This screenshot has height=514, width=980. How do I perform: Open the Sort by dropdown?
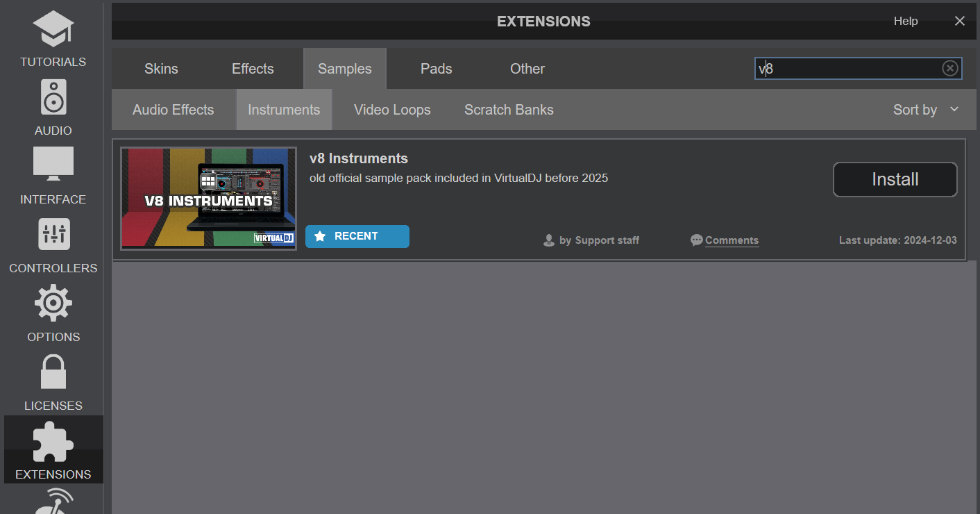click(x=926, y=110)
